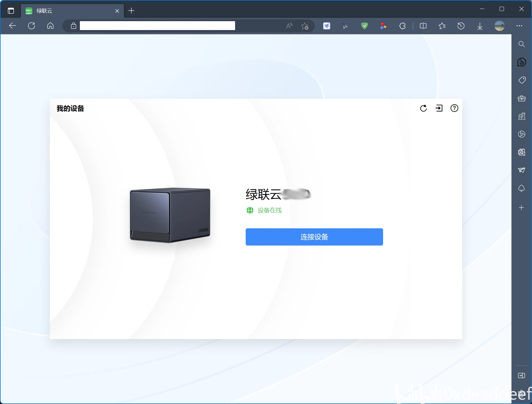Open Settings and more menu

[519, 26]
